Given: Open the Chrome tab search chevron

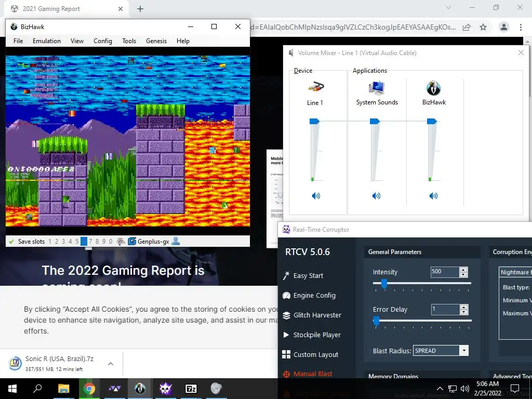Looking at the screenshot, I should [x=448, y=7].
